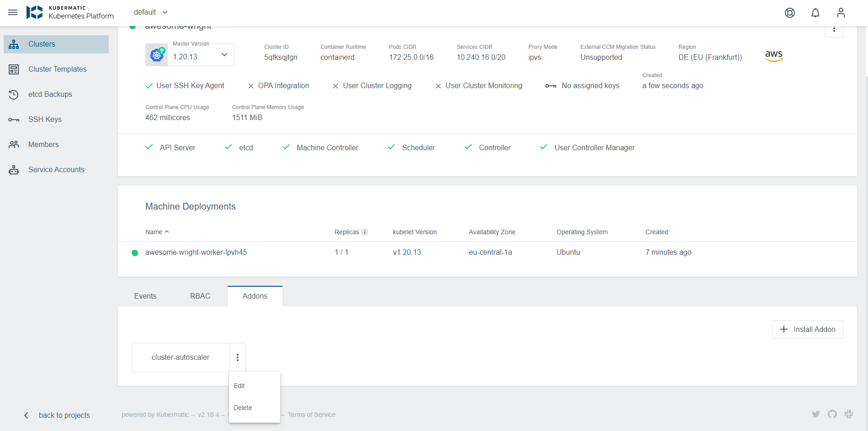Open etcd Backups page

(x=56, y=95)
